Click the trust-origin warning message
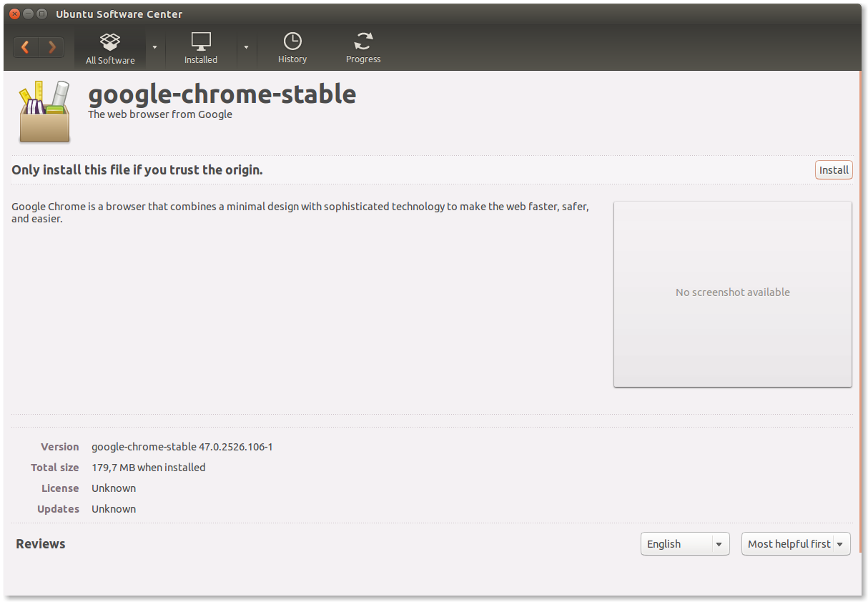The height and width of the screenshot is (602, 868). [137, 169]
